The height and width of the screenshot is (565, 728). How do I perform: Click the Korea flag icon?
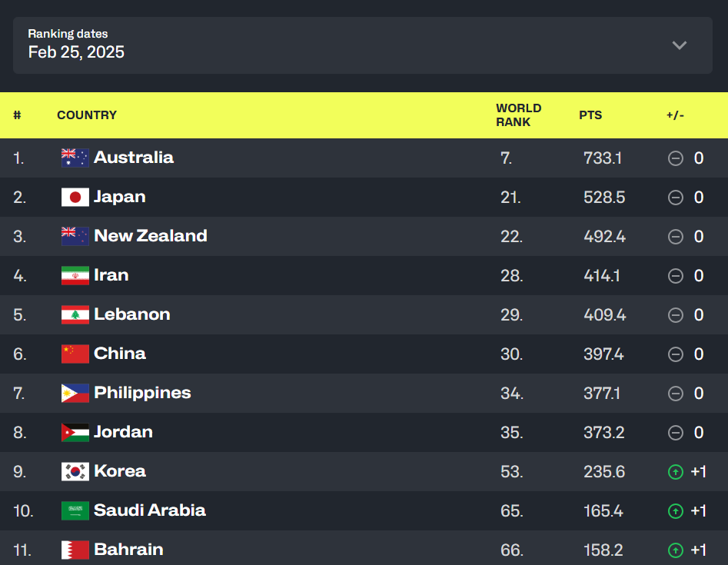(75, 472)
